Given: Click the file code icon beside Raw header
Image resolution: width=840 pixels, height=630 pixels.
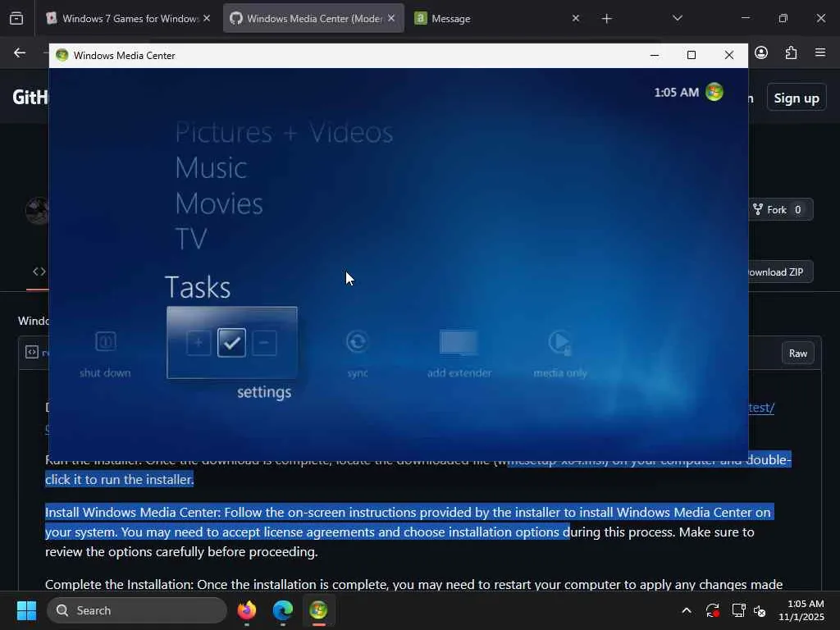Looking at the screenshot, I should point(32,352).
